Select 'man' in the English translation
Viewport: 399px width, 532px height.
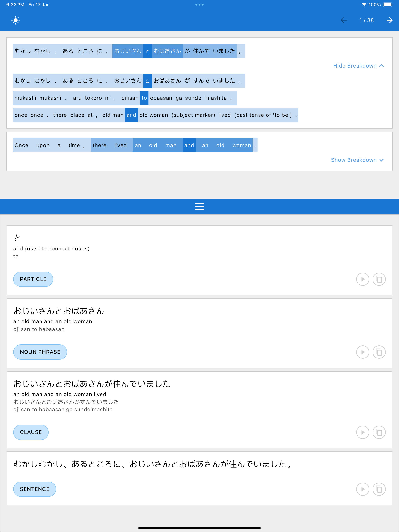[171, 145]
